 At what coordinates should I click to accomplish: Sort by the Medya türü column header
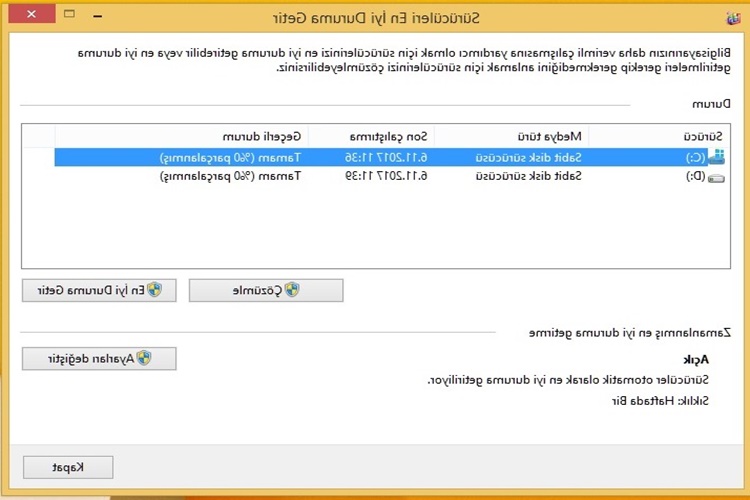(511, 137)
